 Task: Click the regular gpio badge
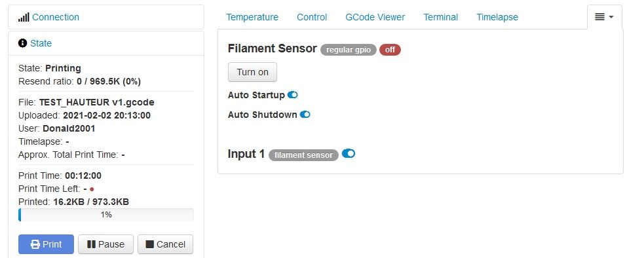click(349, 50)
